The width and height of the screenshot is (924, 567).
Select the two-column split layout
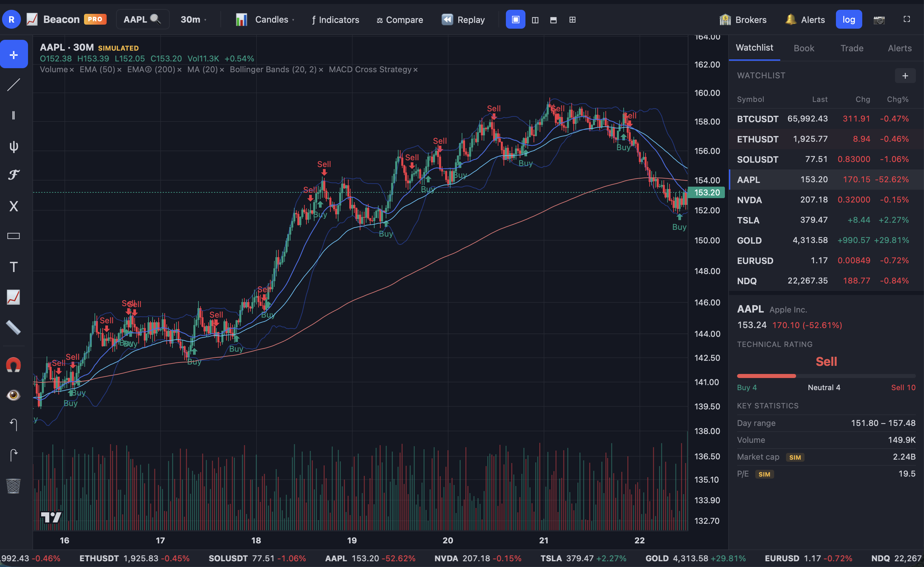(535, 20)
